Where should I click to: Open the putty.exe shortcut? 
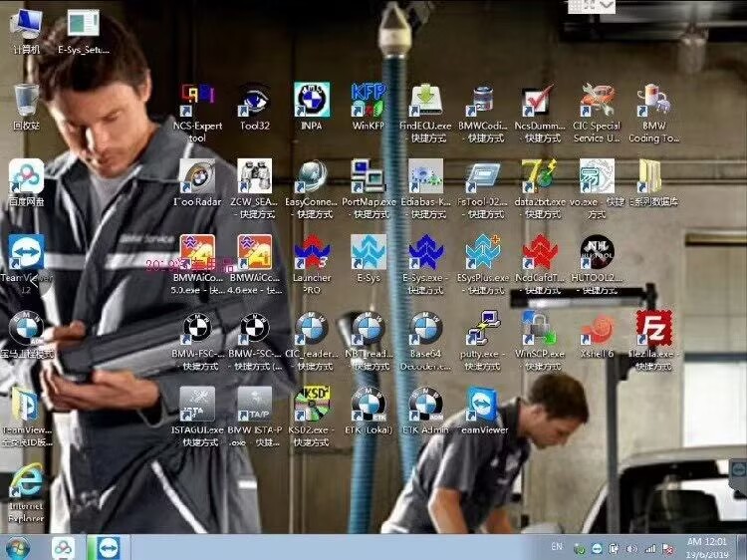click(x=483, y=328)
